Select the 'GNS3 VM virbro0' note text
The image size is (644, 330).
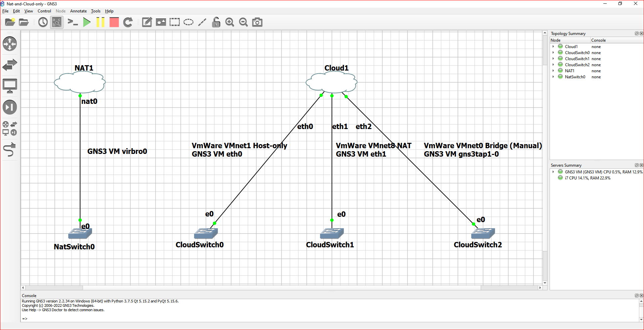(x=117, y=151)
